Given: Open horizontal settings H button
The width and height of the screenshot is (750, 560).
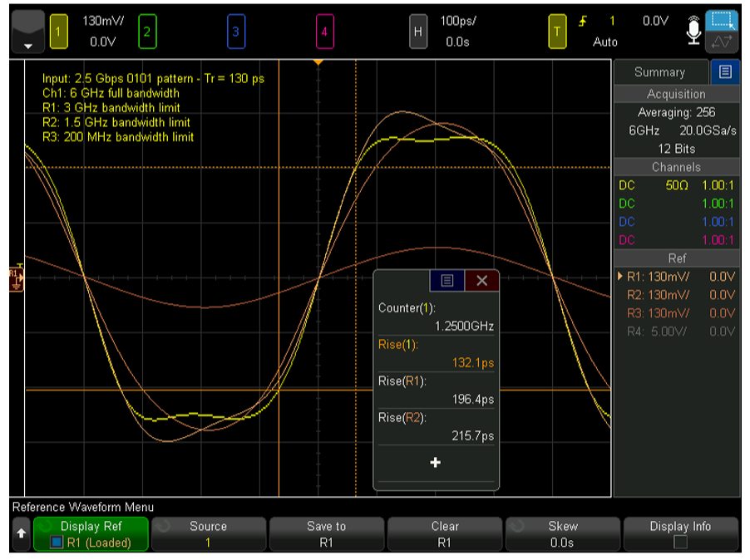Looking at the screenshot, I should [418, 32].
